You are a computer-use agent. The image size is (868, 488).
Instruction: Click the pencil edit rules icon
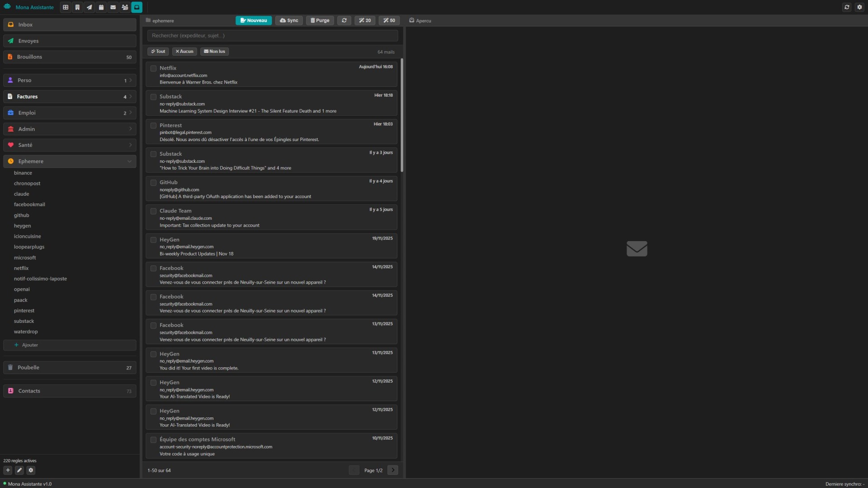19,470
